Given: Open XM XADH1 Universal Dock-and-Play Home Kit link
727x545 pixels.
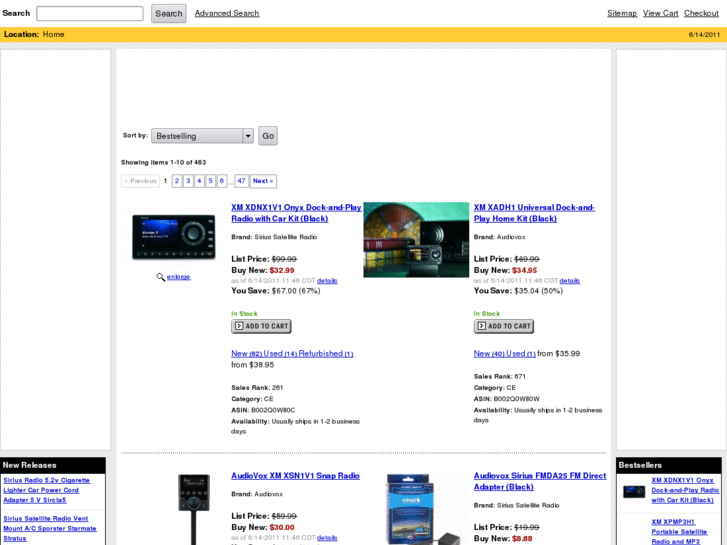Looking at the screenshot, I should pos(534,213).
